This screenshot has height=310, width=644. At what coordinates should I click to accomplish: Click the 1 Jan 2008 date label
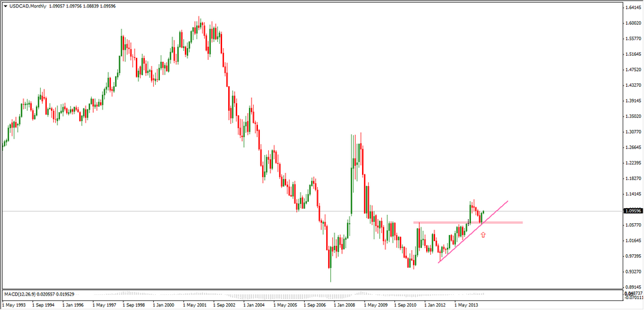[x=345, y=304]
